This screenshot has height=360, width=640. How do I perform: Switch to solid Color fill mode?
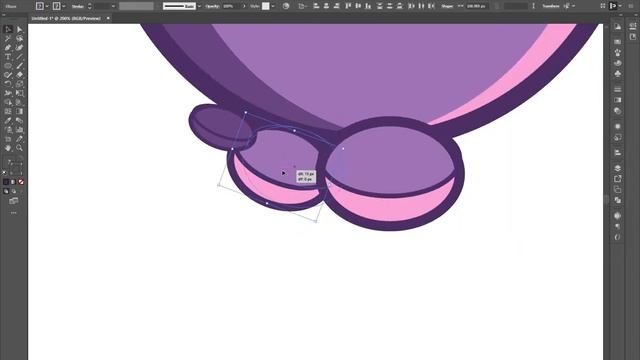tap(6, 182)
